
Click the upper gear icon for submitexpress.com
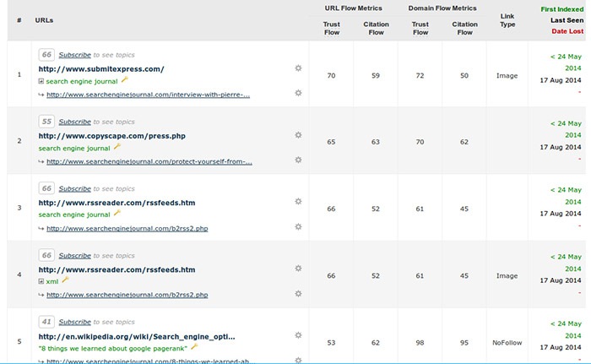click(298, 68)
